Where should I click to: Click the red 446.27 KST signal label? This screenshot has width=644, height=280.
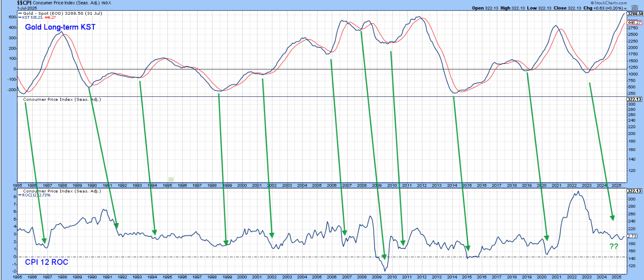[x=634, y=22]
